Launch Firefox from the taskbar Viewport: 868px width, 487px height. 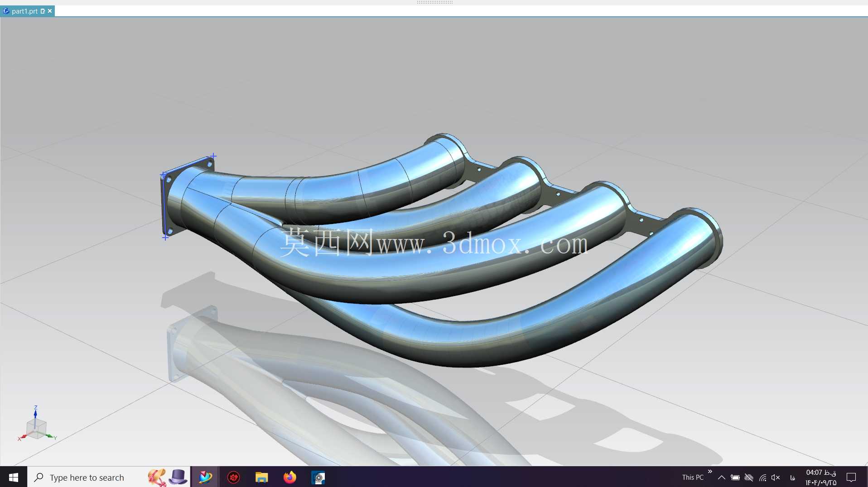pos(290,477)
